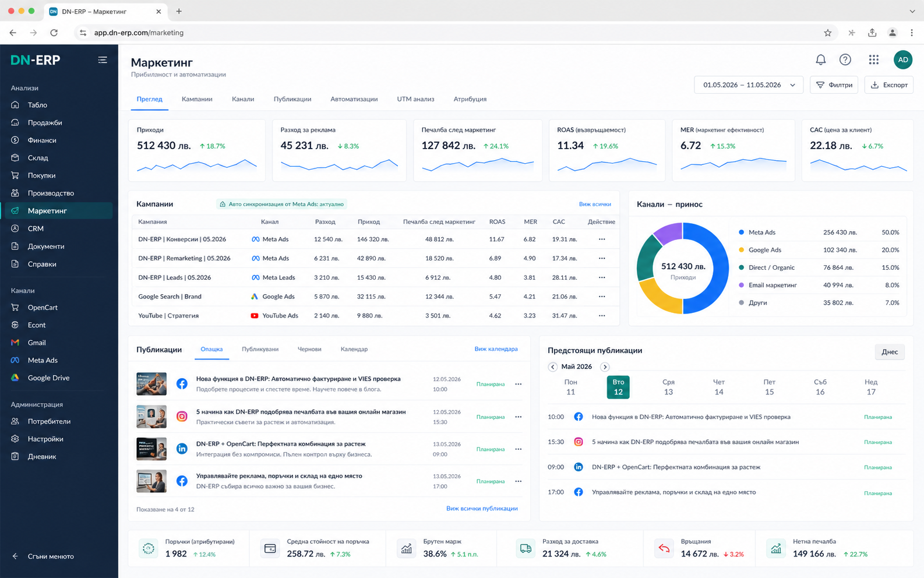Open actions menu for Google Search Brand campaign
Viewport: 924px width, 578px height.
coord(602,297)
